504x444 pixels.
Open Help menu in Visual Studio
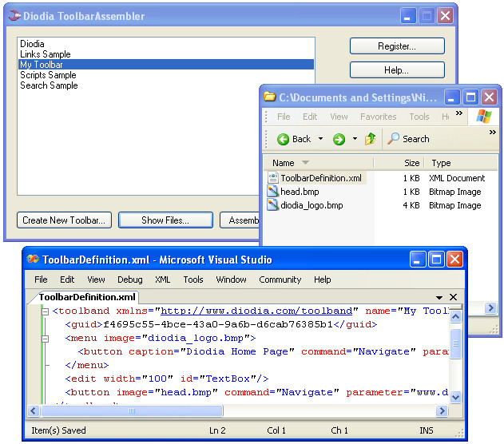[x=323, y=279]
